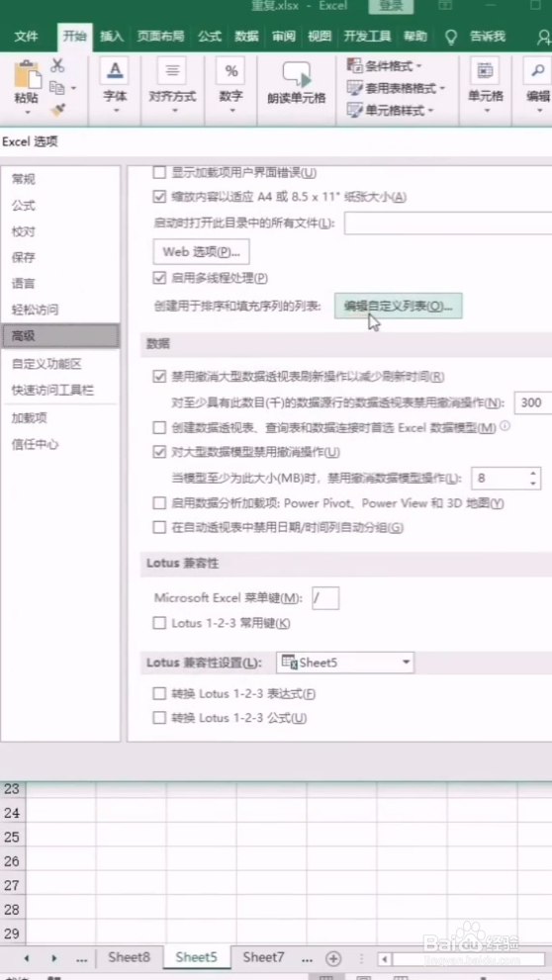Click the Login (登录) button in title bar
The image size is (552, 980).
(x=391, y=6)
